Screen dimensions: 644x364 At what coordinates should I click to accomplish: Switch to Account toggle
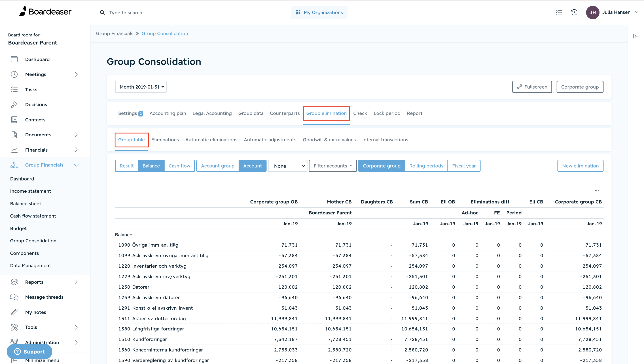(252, 166)
